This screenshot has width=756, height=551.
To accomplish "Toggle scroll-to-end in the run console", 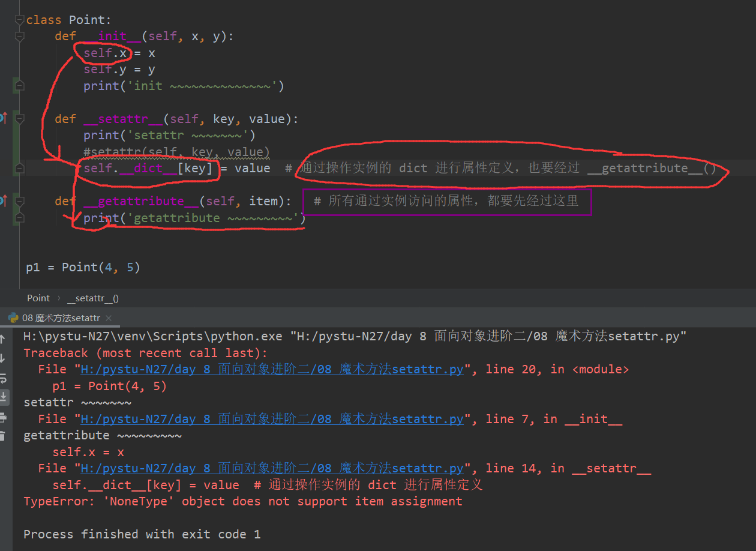I will coord(3,397).
